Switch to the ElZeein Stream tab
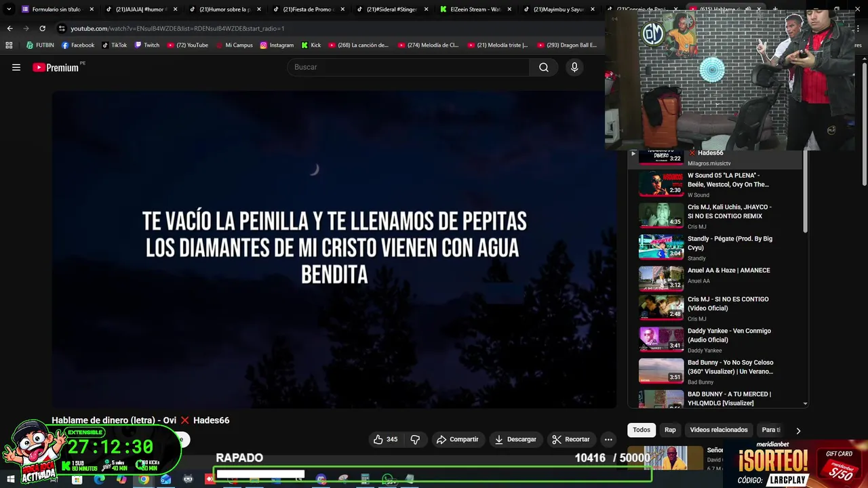The width and height of the screenshot is (868, 488). pyautogui.click(x=475, y=9)
